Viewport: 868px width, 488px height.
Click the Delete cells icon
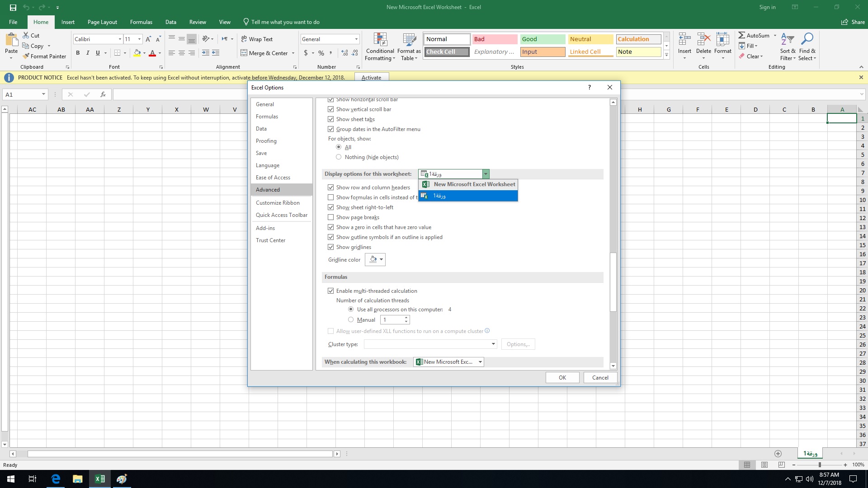pyautogui.click(x=703, y=39)
